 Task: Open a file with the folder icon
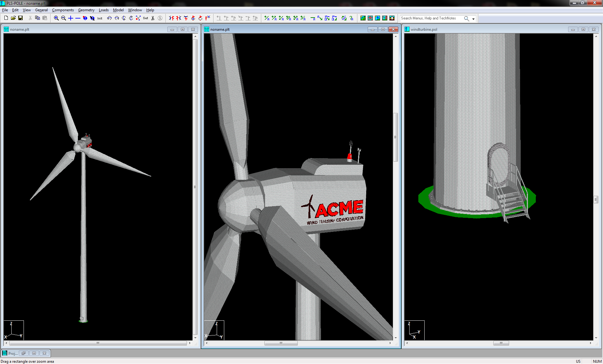[x=13, y=18]
